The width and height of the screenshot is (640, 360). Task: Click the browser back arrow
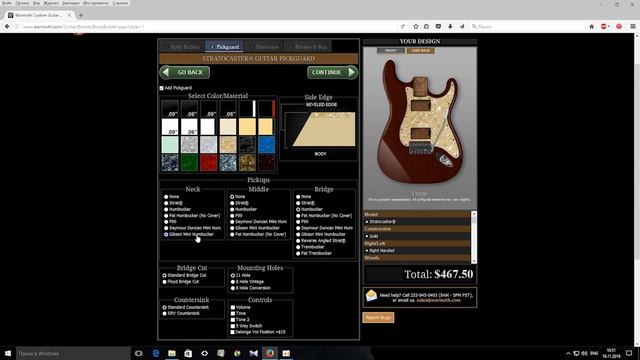coord(7,26)
